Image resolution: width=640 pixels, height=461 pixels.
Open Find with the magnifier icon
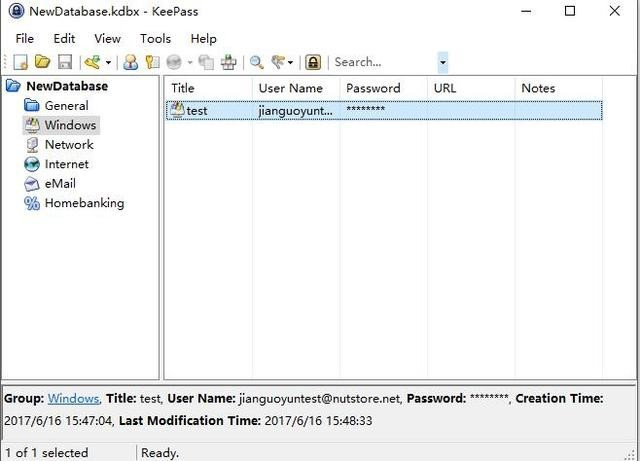click(256, 62)
